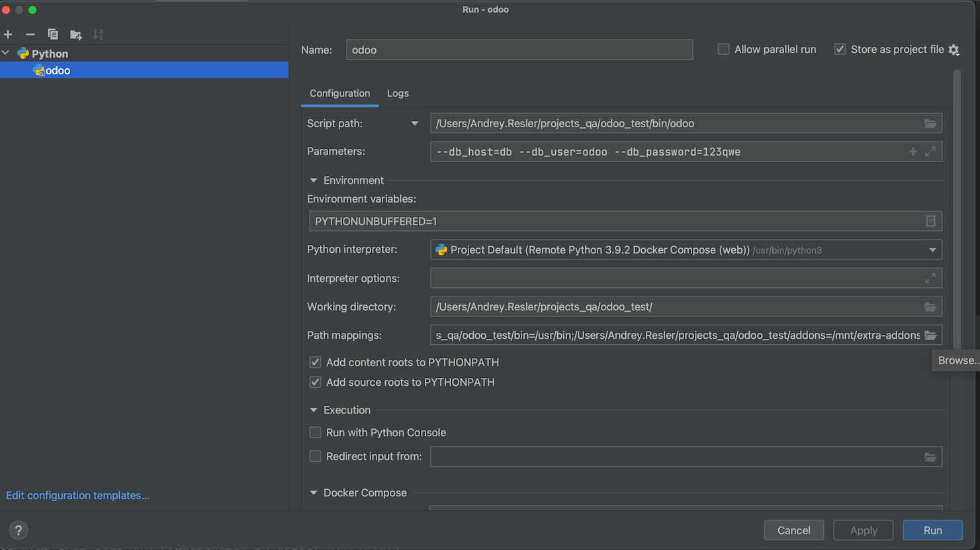980x550 pixels.
Task: Sort configurations alphabetically
Action: pos(98,34)
